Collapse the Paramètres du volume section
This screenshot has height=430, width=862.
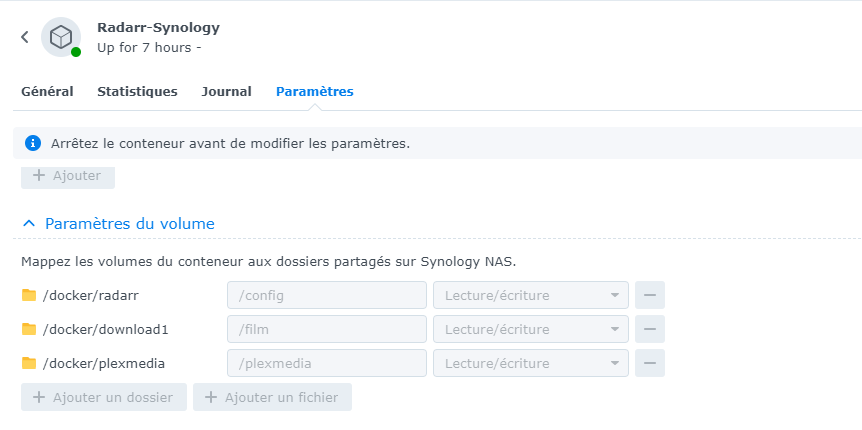[29, 223]
